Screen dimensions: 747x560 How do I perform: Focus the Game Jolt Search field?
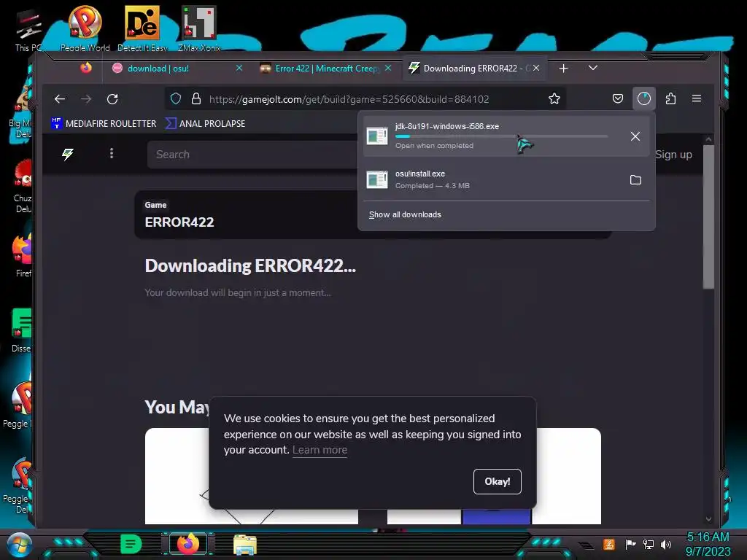[252, 155]
